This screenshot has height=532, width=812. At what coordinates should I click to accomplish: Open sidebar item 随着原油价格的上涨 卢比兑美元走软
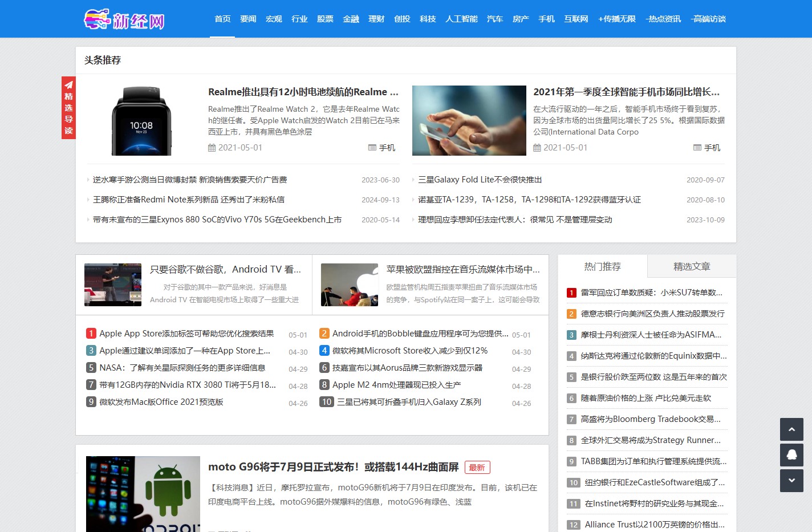(x=646, y=398)
